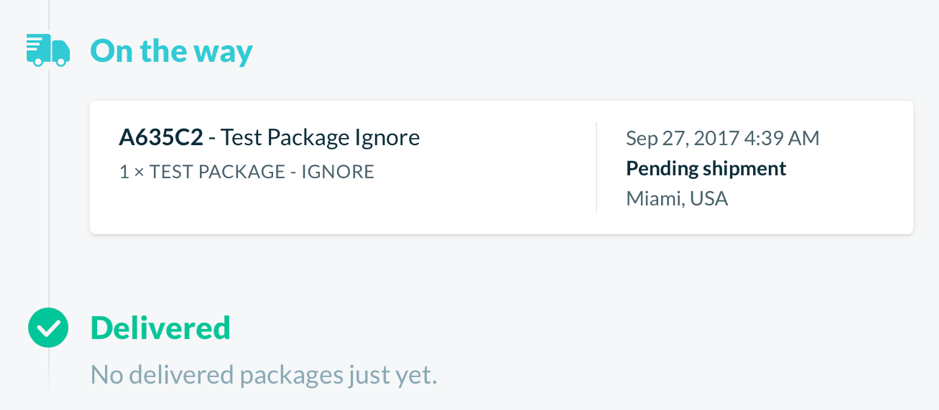The image size is (939, 410).
Task: Select the "Delivered" section heading
Action: pyautogui.click(x=160, y=327)
